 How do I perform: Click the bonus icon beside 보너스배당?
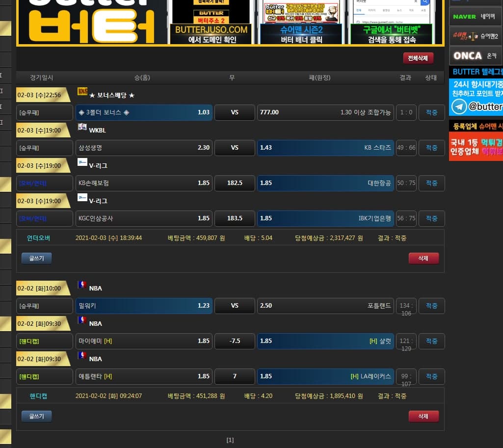point(82,91)
